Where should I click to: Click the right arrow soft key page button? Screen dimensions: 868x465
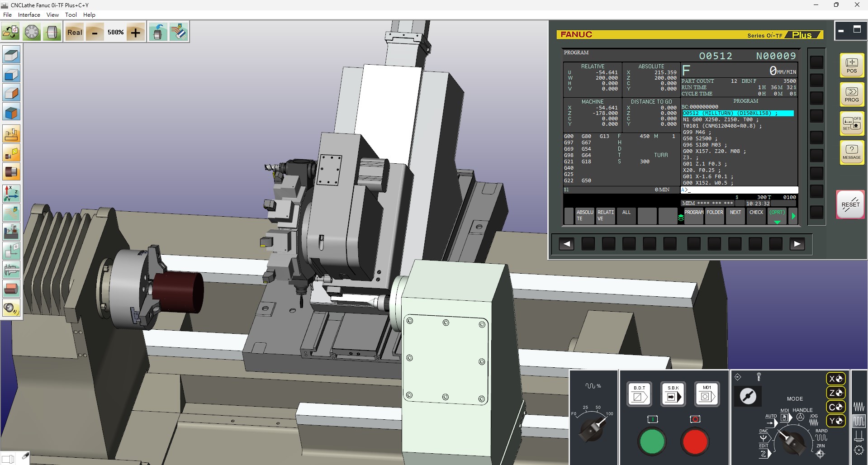tap(797, 244)
